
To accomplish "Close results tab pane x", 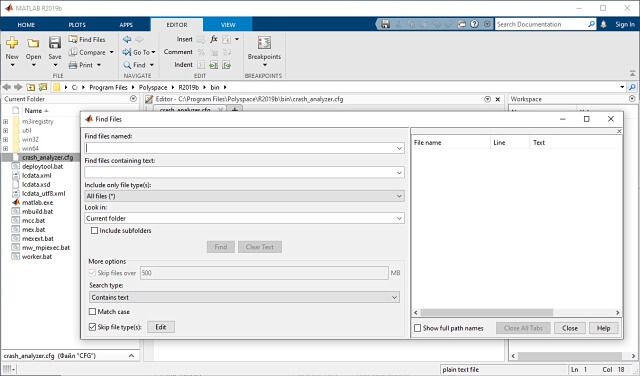I will [x=619, y=131].
